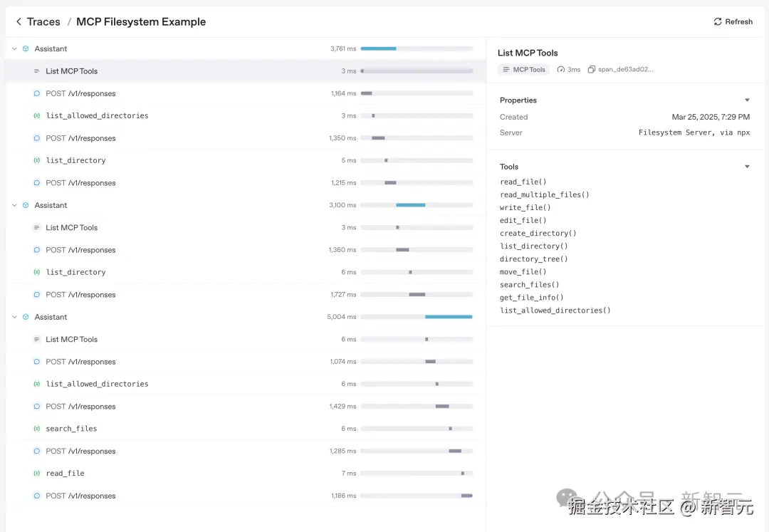Screen dimensions: 769x532
Task: Collapse the Tools section
Action: point(747,167)
